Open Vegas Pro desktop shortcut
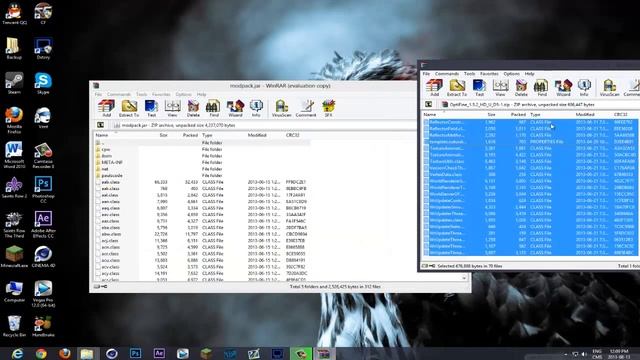 click(43, 293)
